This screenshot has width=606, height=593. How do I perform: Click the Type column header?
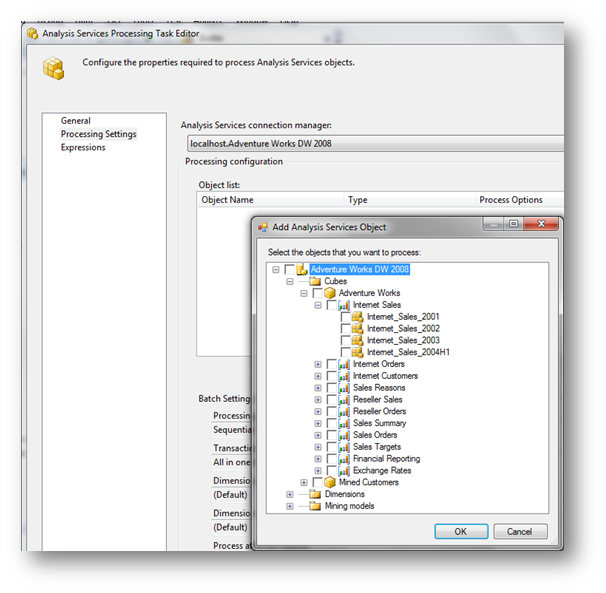409,200
